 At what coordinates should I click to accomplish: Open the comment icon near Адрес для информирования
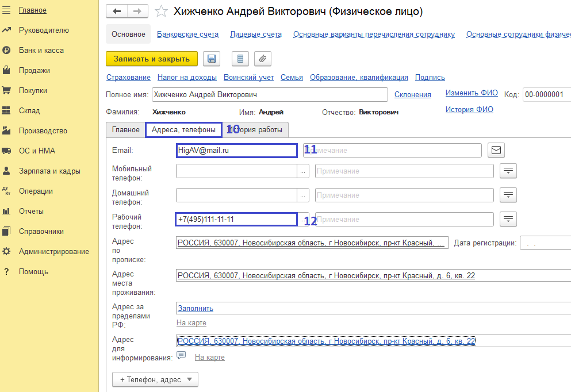pyautogui.click(x=181, y=356)
